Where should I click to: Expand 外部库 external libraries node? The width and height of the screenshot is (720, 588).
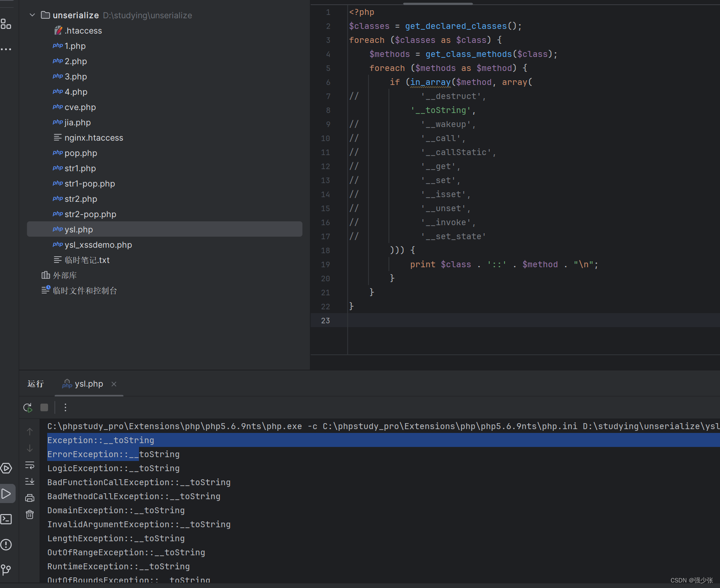(x=59, y=275)
